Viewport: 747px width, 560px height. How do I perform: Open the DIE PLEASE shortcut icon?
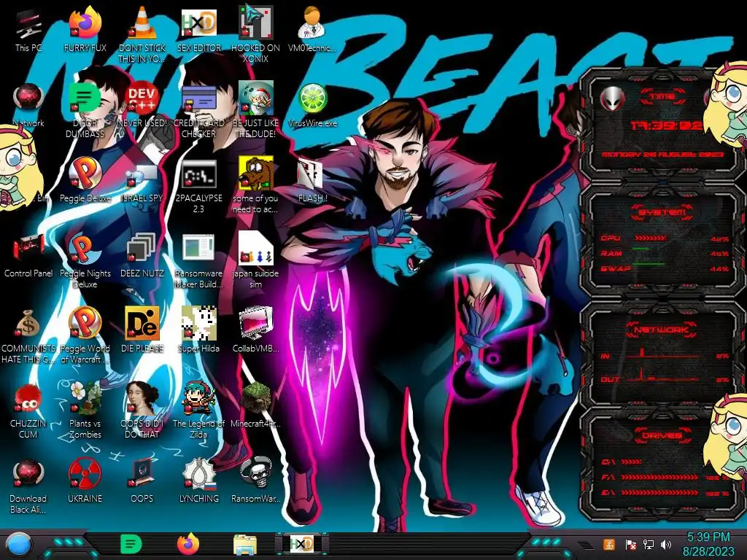click(142, 330)
